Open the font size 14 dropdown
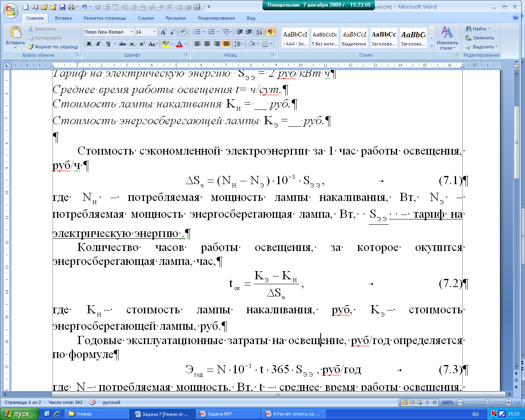The image size is (525, 420). [x=154, y=32]
